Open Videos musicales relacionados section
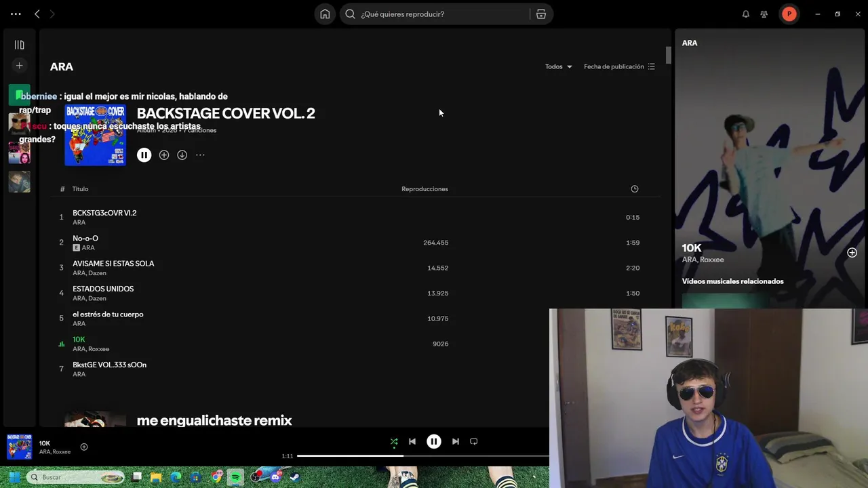 [732, 281]
